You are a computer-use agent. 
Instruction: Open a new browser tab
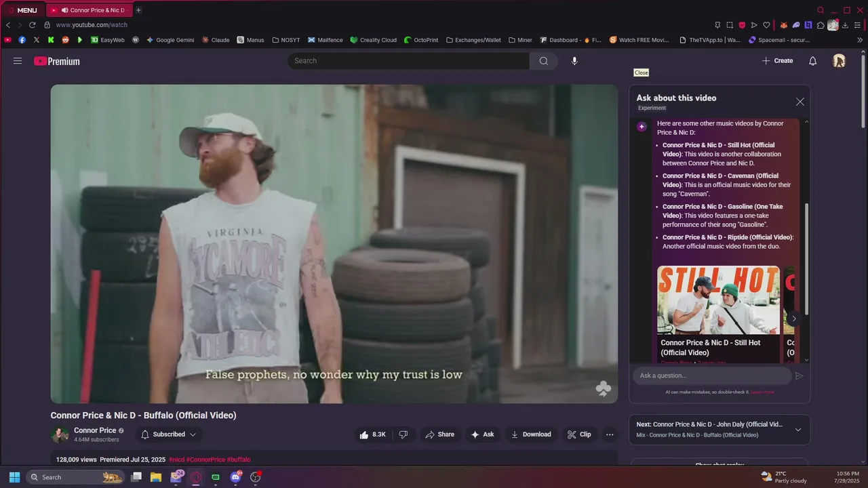click(138, 10)
